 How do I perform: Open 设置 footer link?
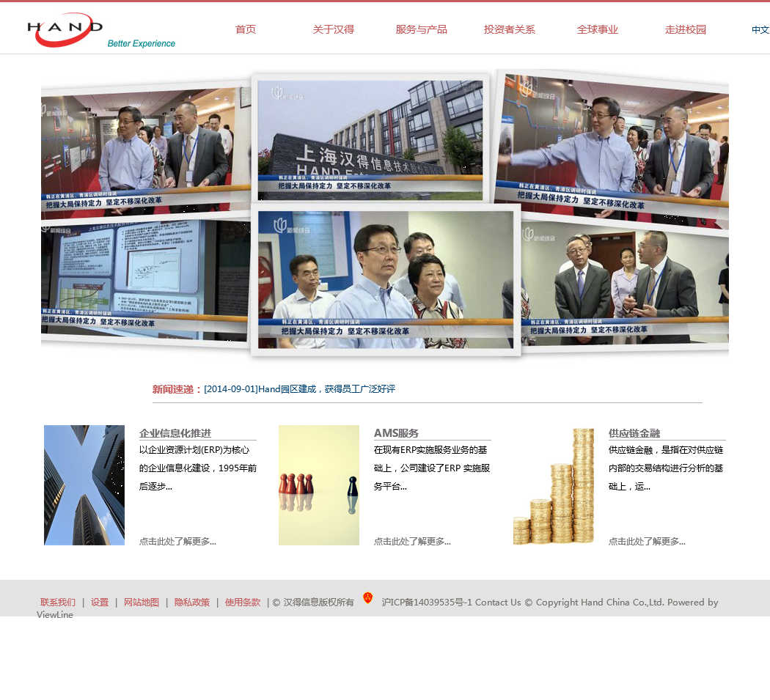pos(100,603)
